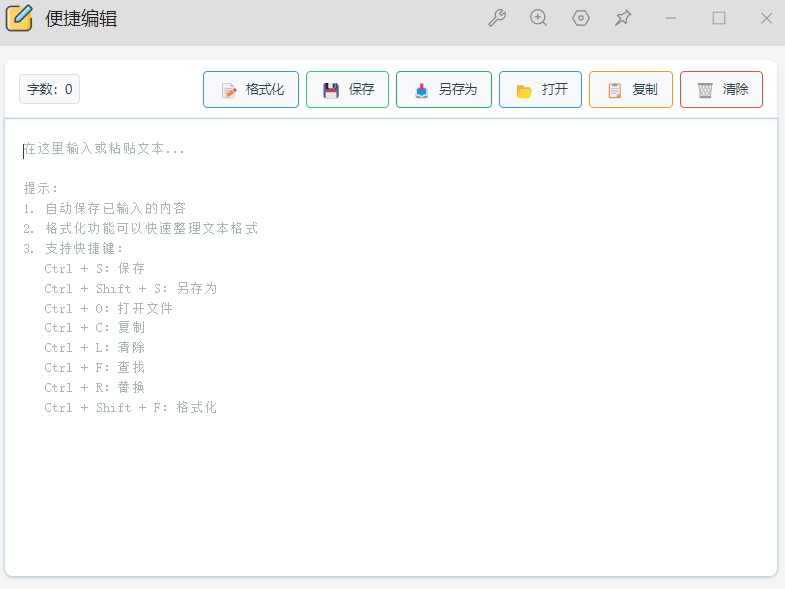The image size is (785, 589).
Task: Minimize the 便捷编辑 window
Action: [x=671, y=18]
